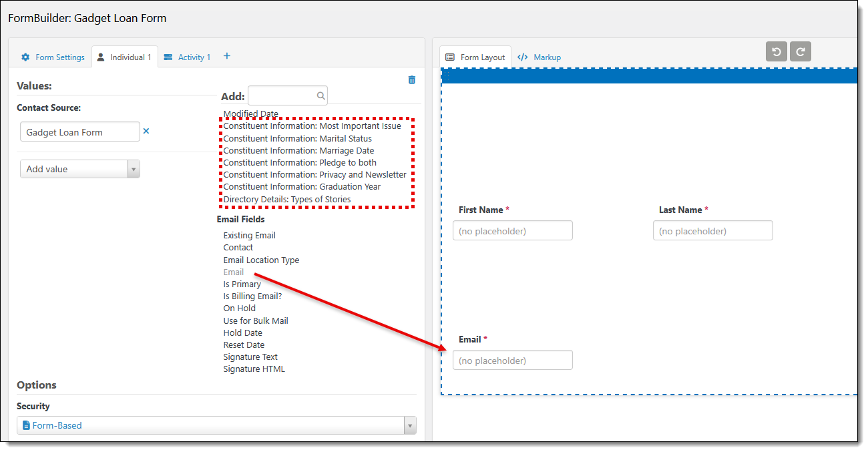This screenshot has width=868, height=452.
Task: Click the Last Name input field
Action: click(712, 231)
